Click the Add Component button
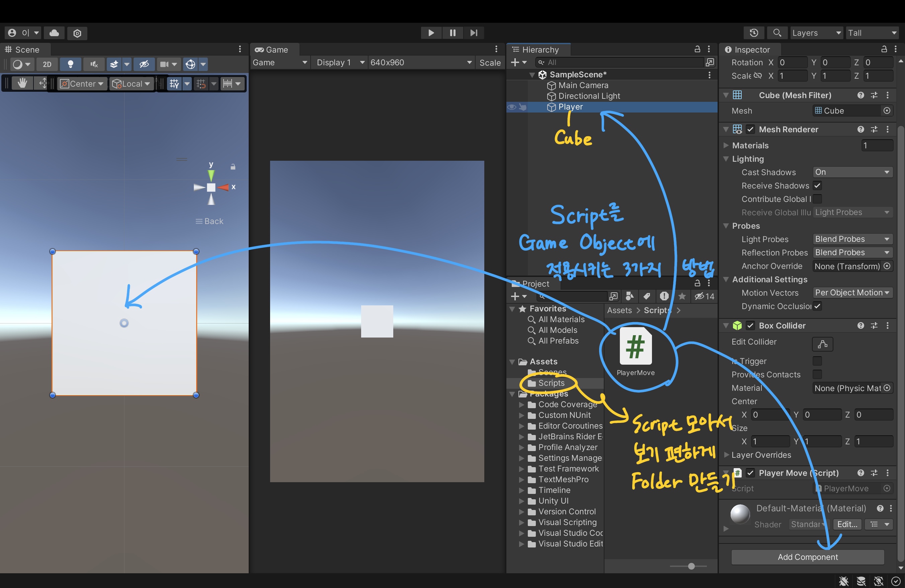905x588 pixels. click(807, 557)
